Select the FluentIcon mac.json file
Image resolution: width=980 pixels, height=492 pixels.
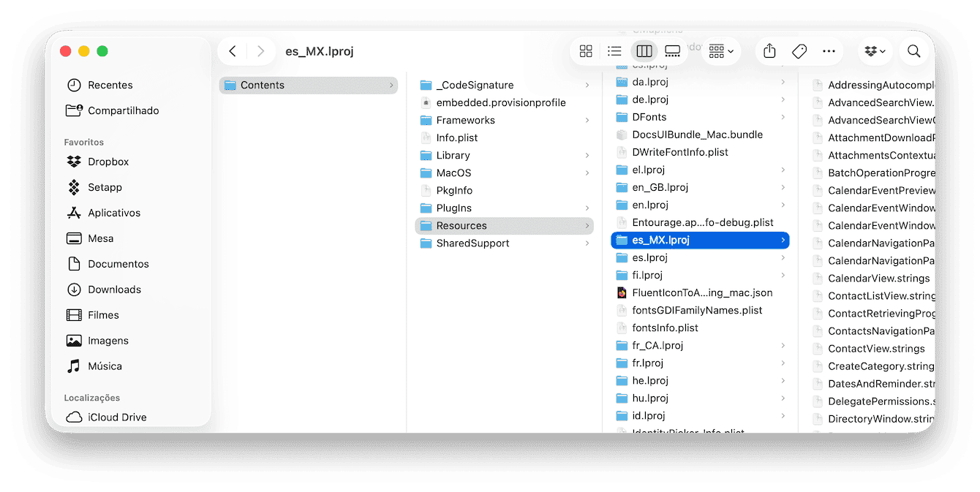pyautogui.click(x=701, y=292)
